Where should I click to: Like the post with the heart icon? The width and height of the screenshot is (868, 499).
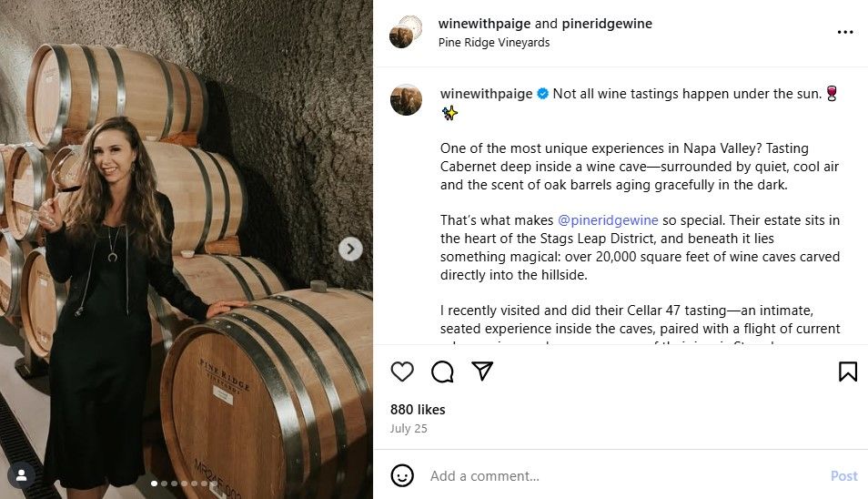(x=402, y=372)
